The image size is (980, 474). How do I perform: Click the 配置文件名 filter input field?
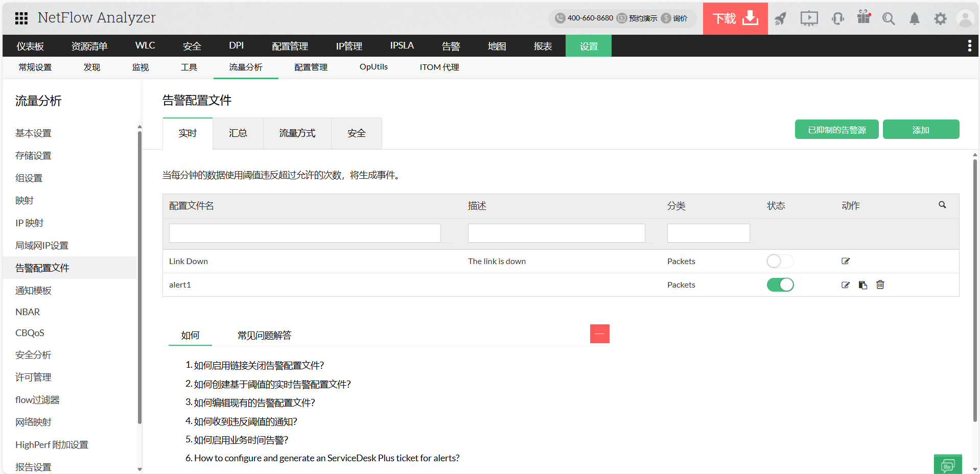[305, 233]
